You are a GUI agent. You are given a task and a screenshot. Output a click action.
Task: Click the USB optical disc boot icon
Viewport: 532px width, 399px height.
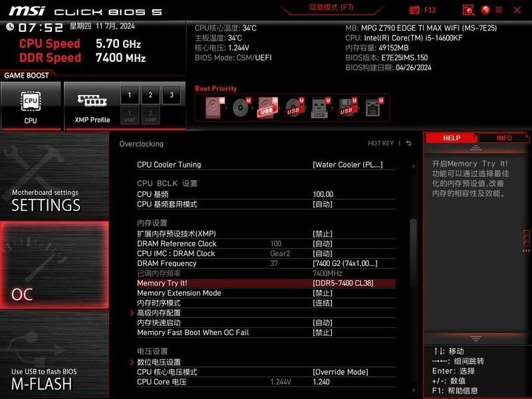tap(294, 106)
